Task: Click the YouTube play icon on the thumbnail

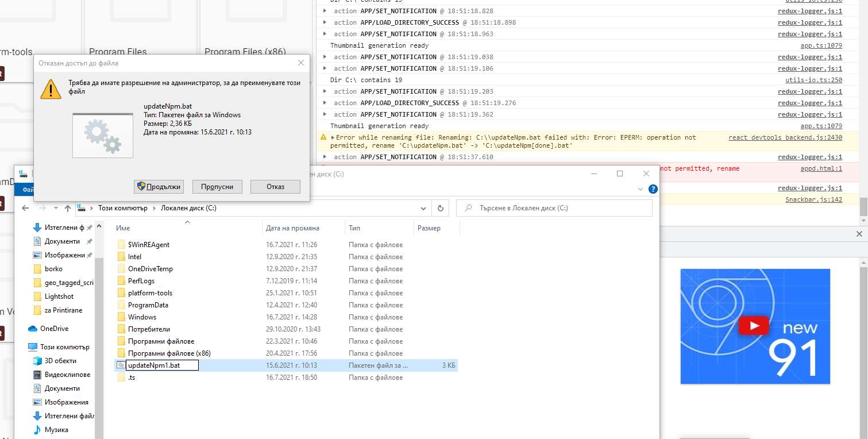Action: (x=754, y=325)
